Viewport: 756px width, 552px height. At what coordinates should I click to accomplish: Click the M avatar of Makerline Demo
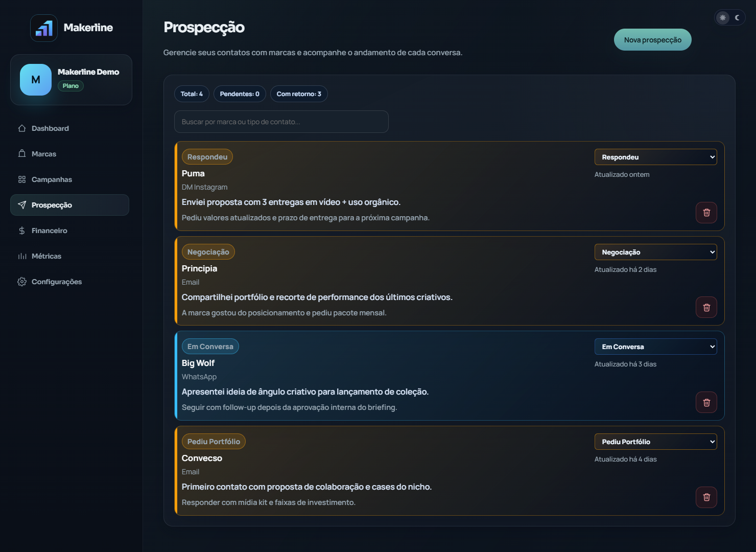(36, 80)
